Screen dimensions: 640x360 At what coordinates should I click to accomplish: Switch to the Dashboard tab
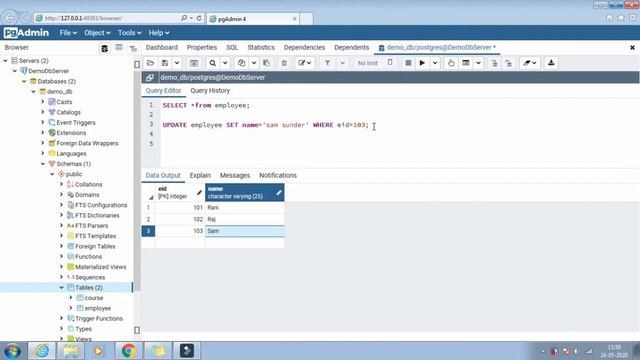(x=162, y=47)
